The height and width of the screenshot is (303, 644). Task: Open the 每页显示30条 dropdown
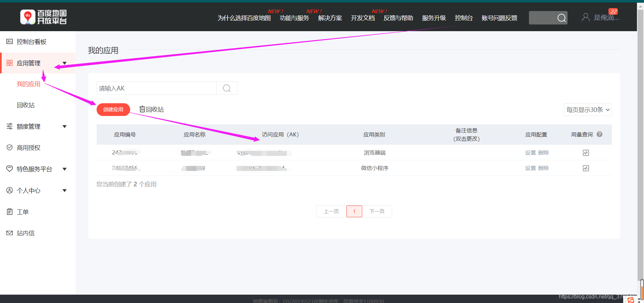(588, 110)
